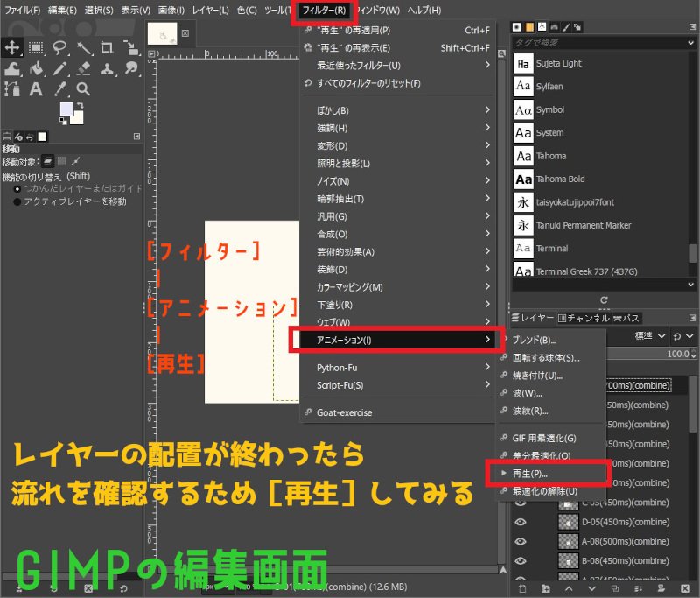Image resolution: width=700 pixels, height=598 pixels.
Task: Click the foreground color swatch
Action: tap(66, 109)
